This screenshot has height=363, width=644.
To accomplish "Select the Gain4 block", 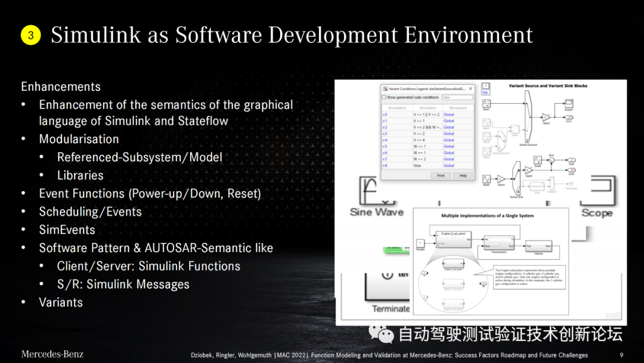I will pyautogui.click(x=501, y=179).
